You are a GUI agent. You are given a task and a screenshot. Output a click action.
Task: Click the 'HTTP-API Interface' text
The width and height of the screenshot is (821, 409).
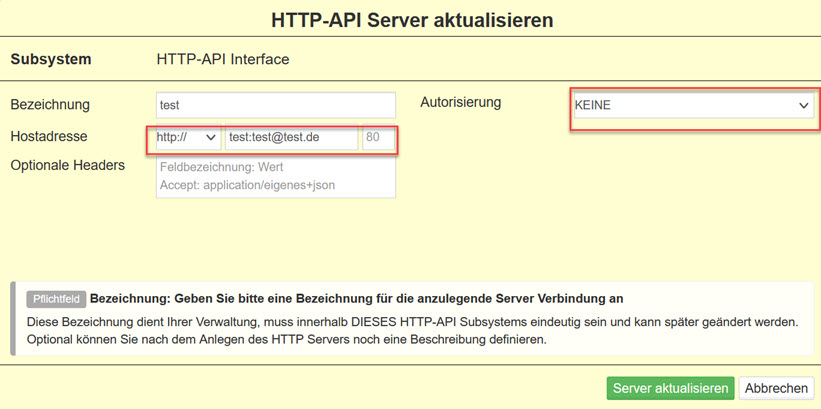pyautogui.click(x=223, y=59)
